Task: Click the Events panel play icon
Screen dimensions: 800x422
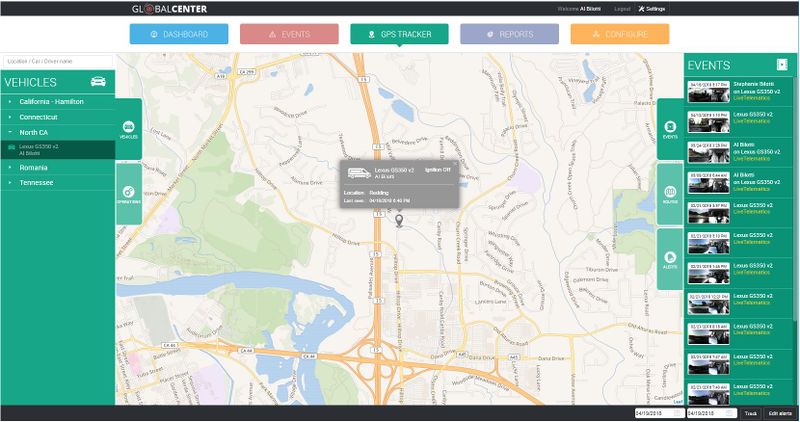Action: pyautogui.click(x=782, y=65)
